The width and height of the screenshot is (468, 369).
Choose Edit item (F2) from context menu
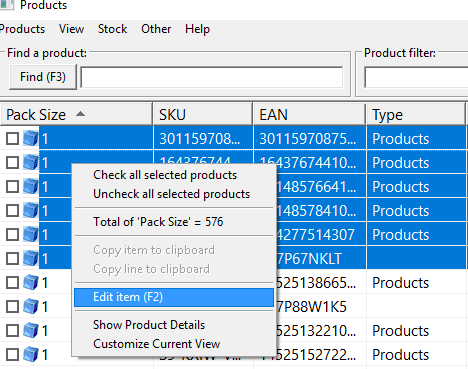click(x=174, y=297)
